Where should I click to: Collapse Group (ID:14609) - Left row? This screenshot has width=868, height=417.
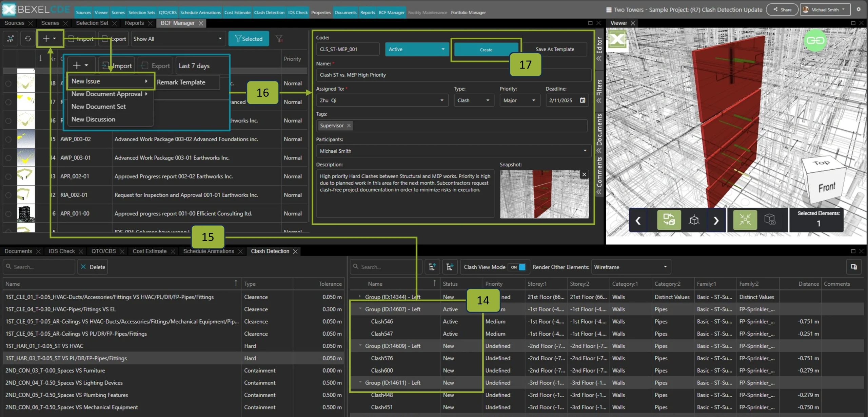click(x=360, y=345)
